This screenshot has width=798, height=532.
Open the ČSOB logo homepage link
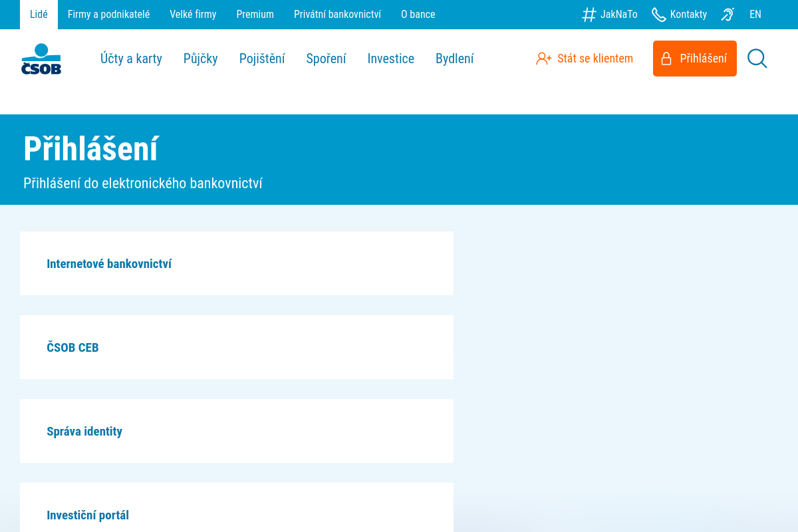(42, 59)
